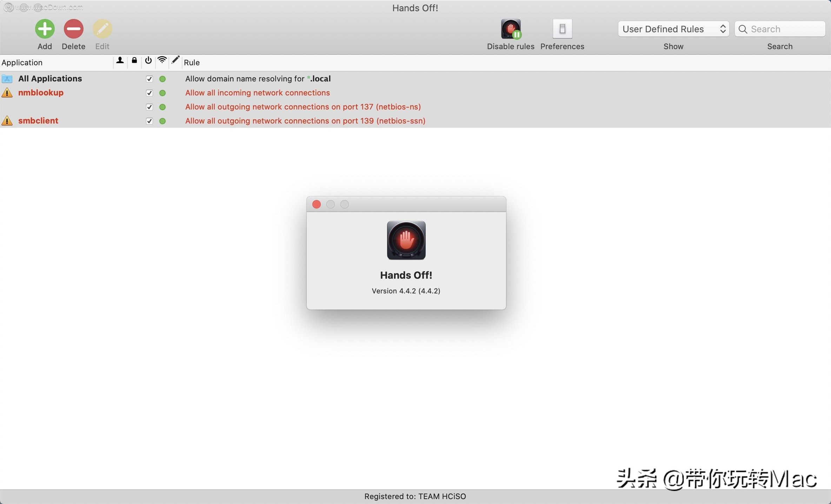
Task: Click the Search input field
Action: [779, 28]
